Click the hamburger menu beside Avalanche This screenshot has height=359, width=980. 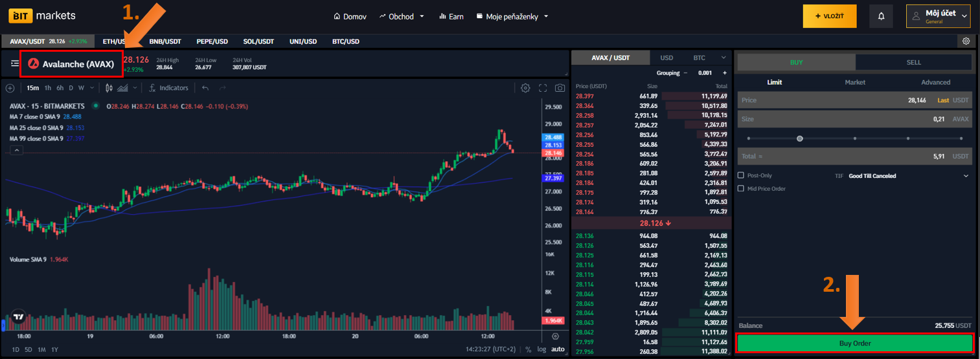coord(15,63)
